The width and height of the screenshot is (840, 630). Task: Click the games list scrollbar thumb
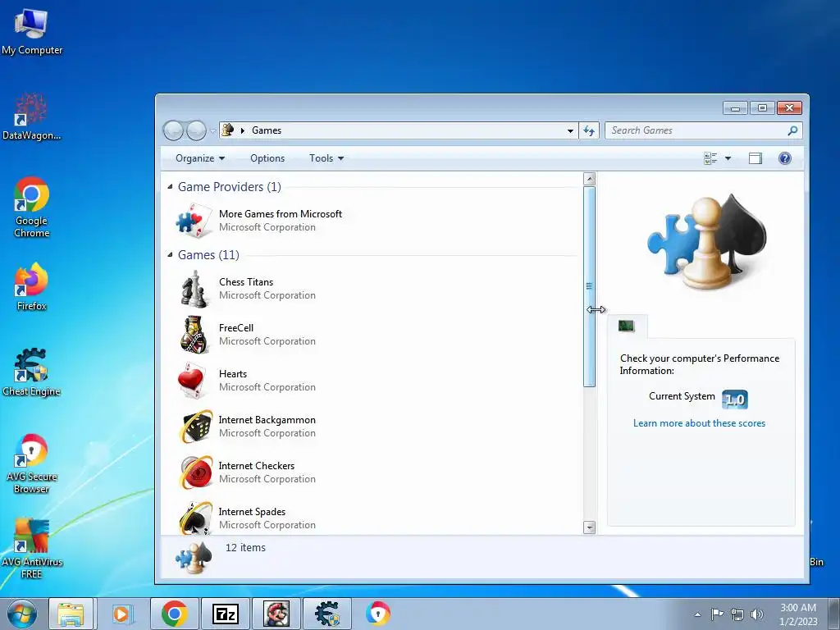pyautogui.click(x=589, y=286)
